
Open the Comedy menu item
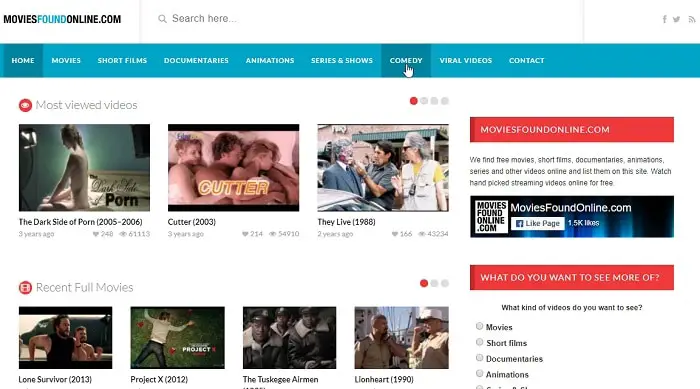406,61
